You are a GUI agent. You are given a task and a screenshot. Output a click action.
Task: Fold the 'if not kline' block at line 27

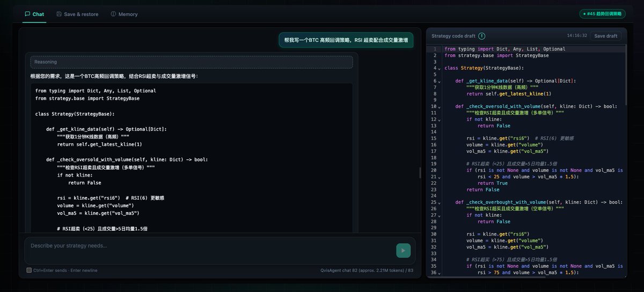[x=439, y=216]
